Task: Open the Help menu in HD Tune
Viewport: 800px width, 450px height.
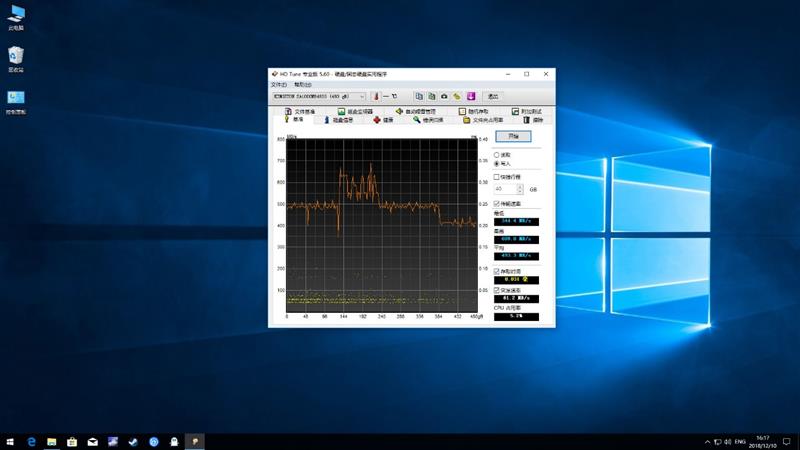Action: pyautogui.click(x=303, y=85)
